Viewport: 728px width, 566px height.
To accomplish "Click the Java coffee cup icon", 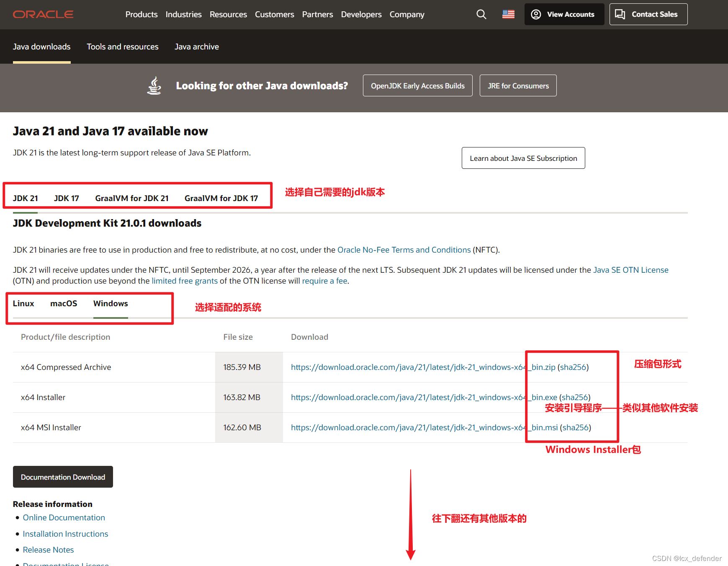I will point(154,85).
